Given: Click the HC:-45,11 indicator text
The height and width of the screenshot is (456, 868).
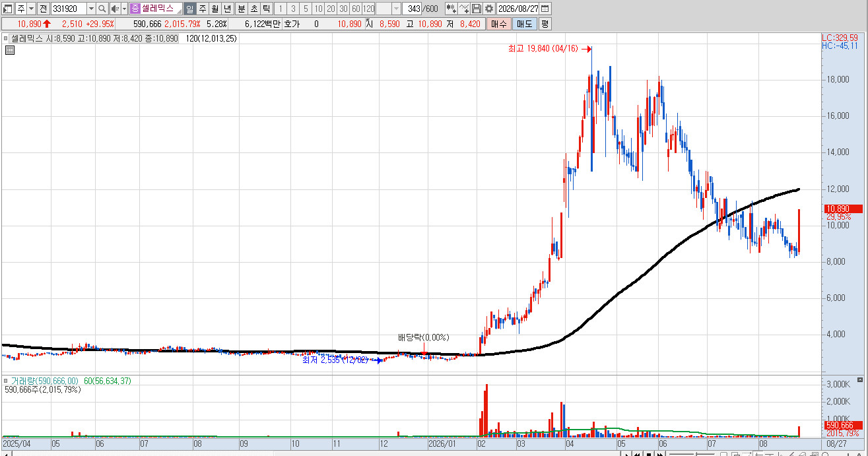Looking at the screenshot, I should tap(839, 46).
